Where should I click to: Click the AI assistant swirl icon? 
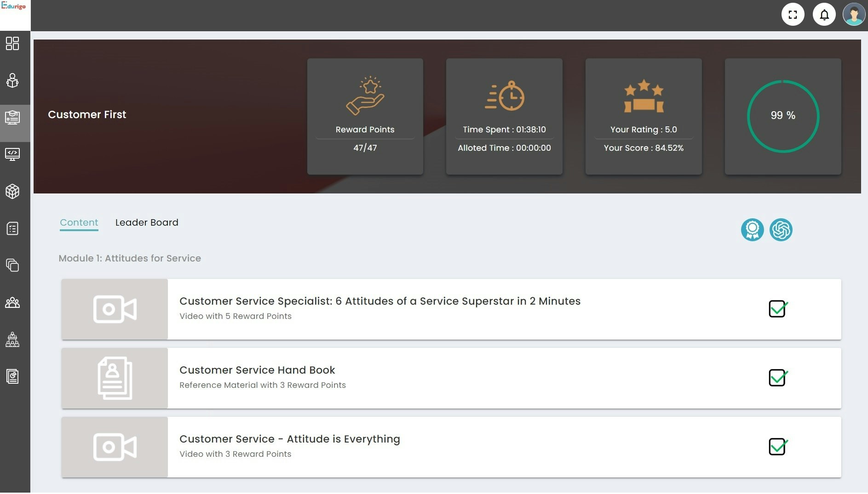click(x=781, y=230)
